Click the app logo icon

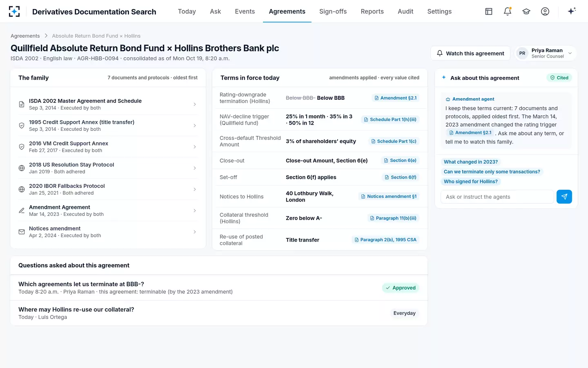(14, 11)
